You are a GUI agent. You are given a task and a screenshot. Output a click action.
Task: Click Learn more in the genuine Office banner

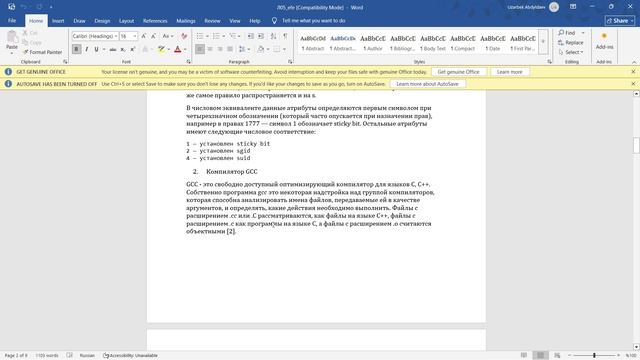coord(509,72)
